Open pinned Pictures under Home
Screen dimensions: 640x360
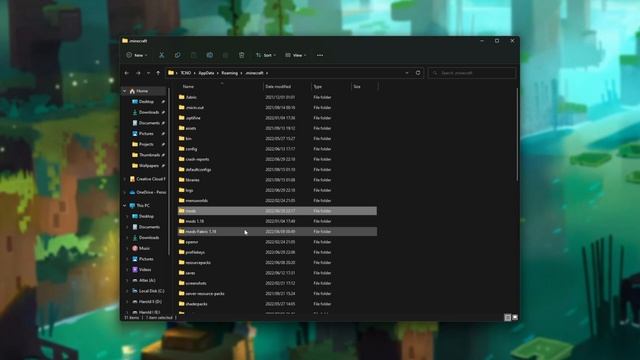146,133
